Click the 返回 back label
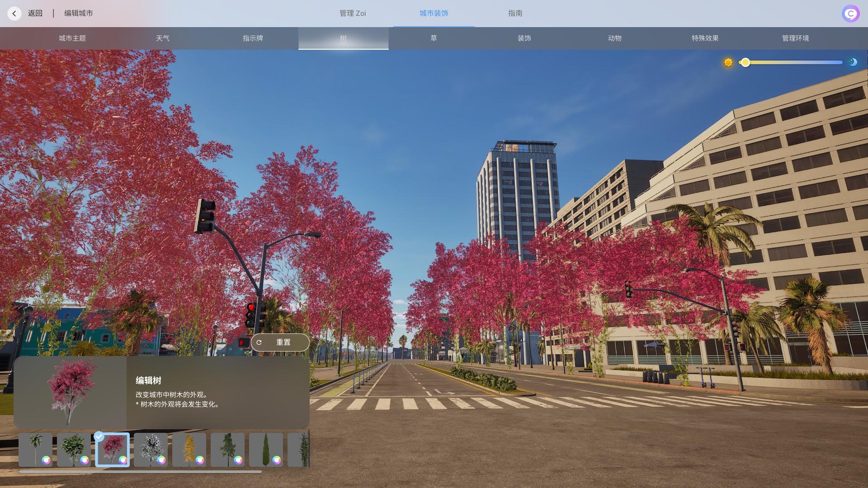 35,14
